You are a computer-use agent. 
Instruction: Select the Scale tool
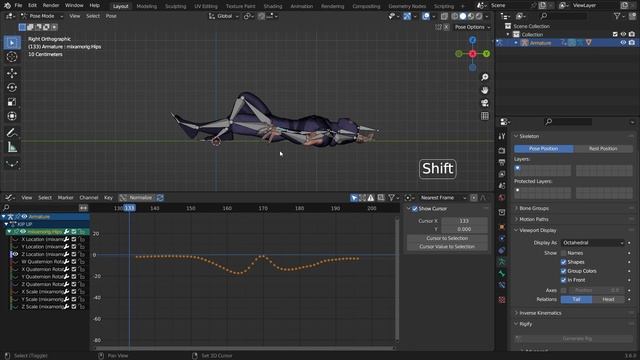point(12,102)
